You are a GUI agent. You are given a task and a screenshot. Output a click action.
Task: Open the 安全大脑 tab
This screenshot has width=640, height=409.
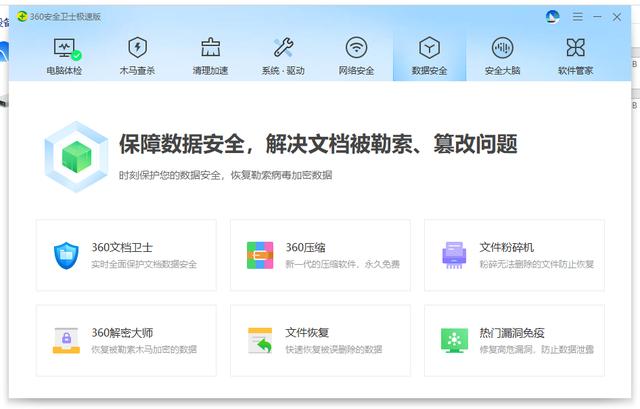coord(502,55)
